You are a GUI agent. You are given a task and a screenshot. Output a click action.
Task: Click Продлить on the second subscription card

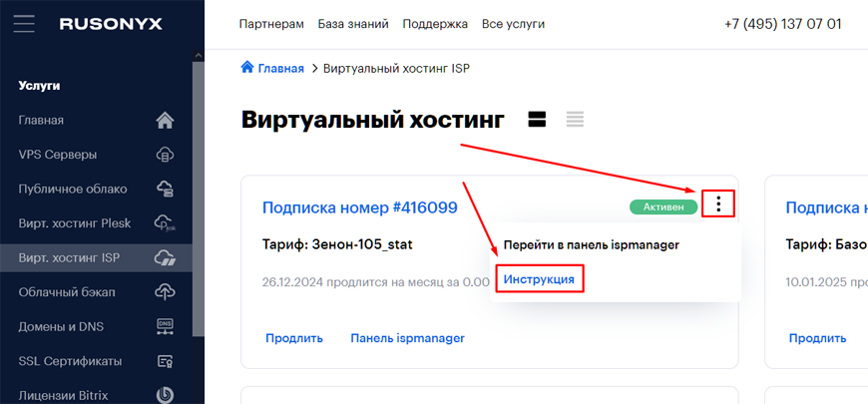[x=818, y=338]
